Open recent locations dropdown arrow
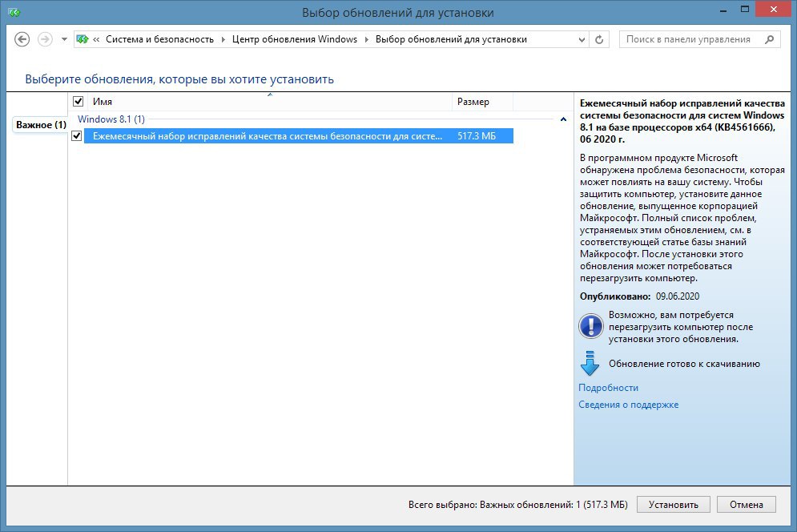Viewport: 797px width, 532px height. [64, 39]
